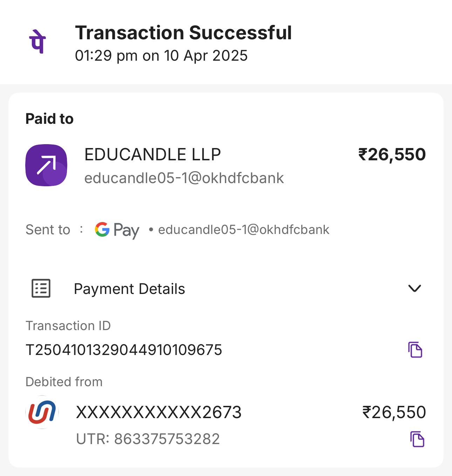Click the Payment Details heading
The width and height of the screenshot is (452, 476).
[x=129, y=289]
